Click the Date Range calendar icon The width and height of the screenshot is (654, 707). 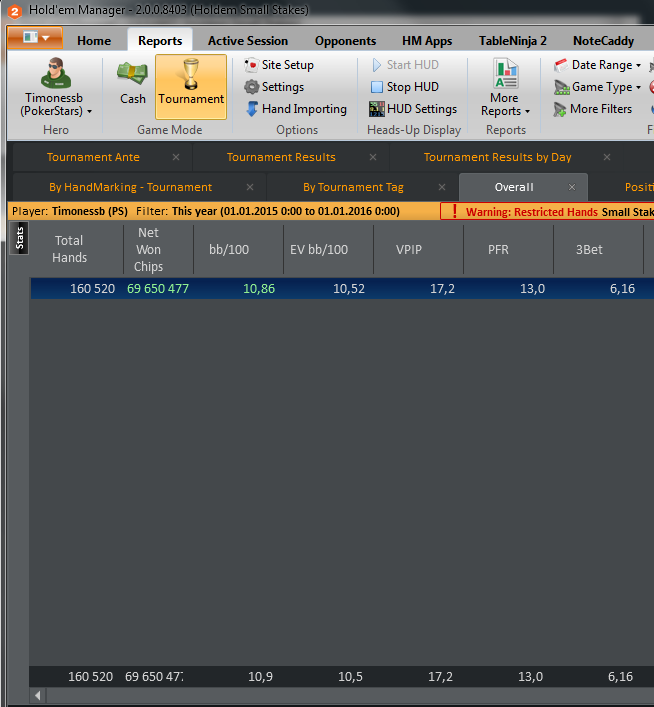(x=561, y=65)
